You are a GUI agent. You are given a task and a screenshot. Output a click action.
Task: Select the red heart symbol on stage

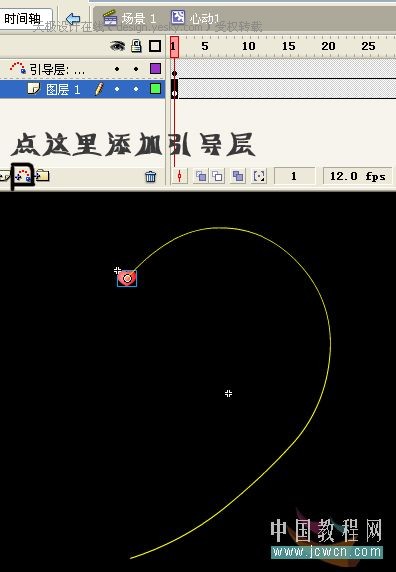127,278
